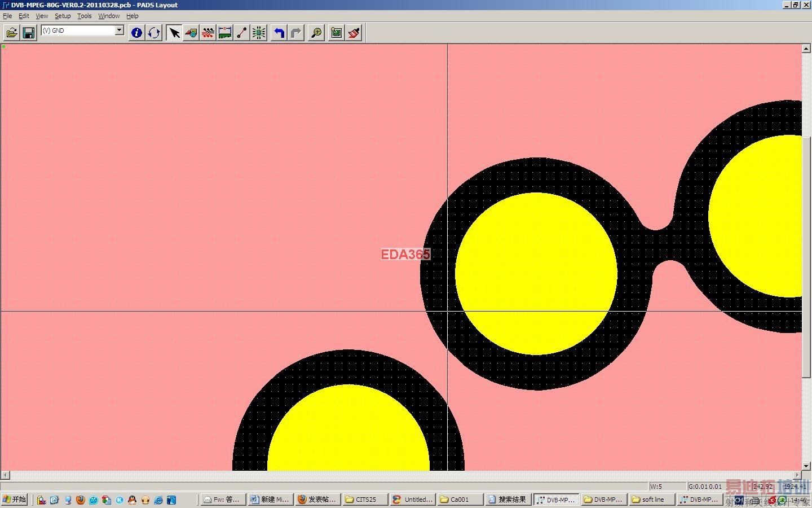Click the vertical scrollbar thumb
Screen dimensions: 812x508
(x=806, y=257)
